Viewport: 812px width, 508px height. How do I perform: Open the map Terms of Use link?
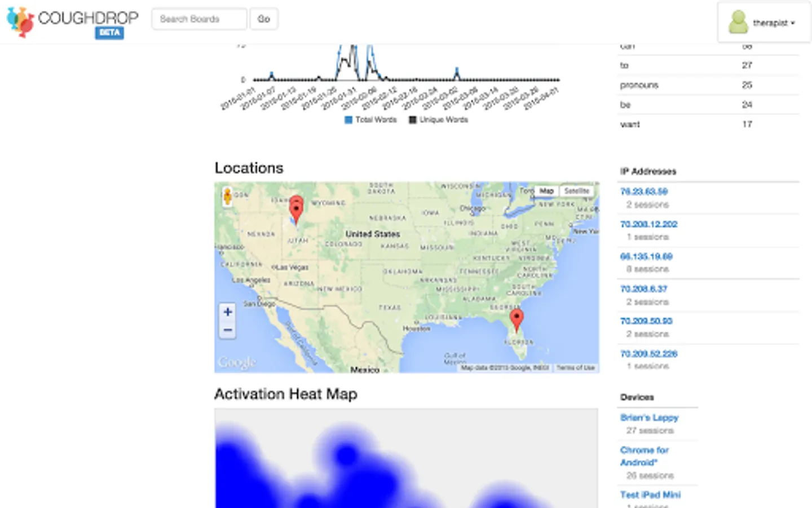pyautogui.click(x=576, y=368)
